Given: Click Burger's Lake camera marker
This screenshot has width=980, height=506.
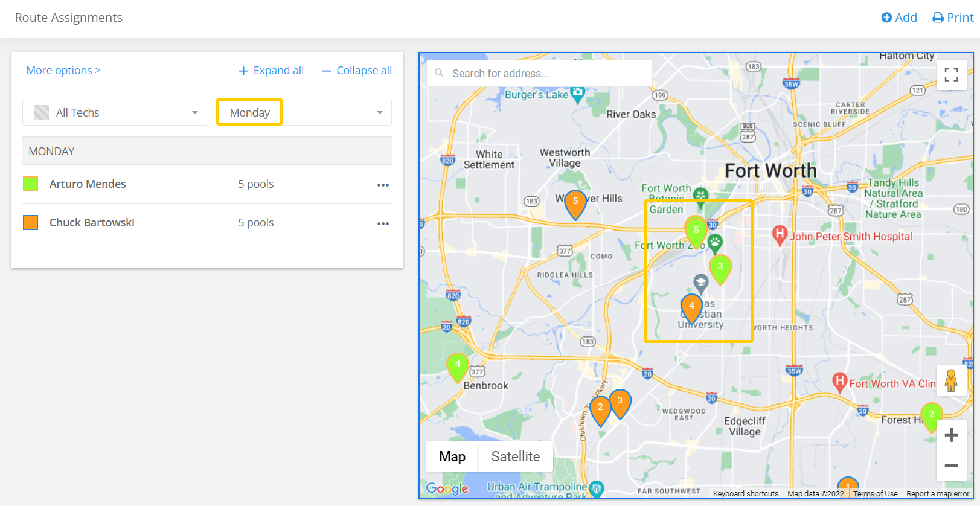Looking at the screenshot, I should tap(577, 94).
